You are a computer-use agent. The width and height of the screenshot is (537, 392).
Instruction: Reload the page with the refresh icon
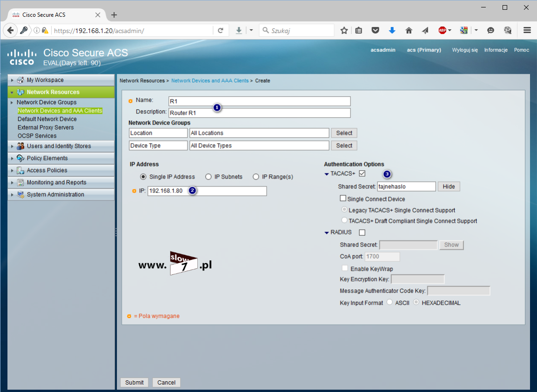pos(221,31)
